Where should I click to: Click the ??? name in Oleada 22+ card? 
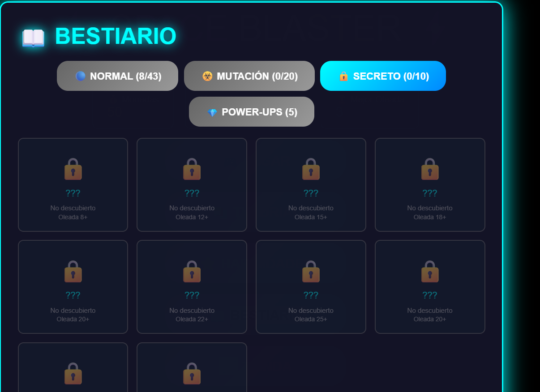[x=192, y=295]
